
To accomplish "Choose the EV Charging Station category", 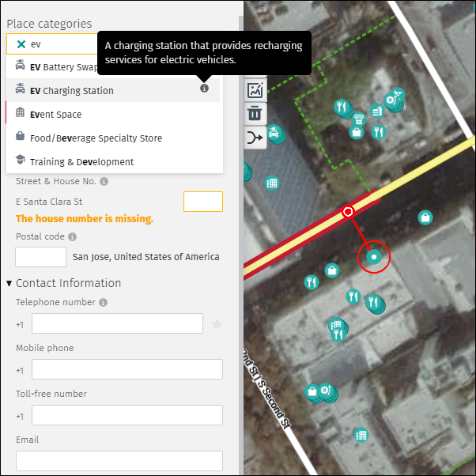I will tap(113, 90).
